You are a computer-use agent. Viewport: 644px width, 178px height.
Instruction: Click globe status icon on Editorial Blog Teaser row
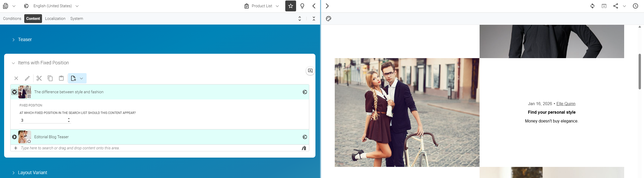coord(305,137)
